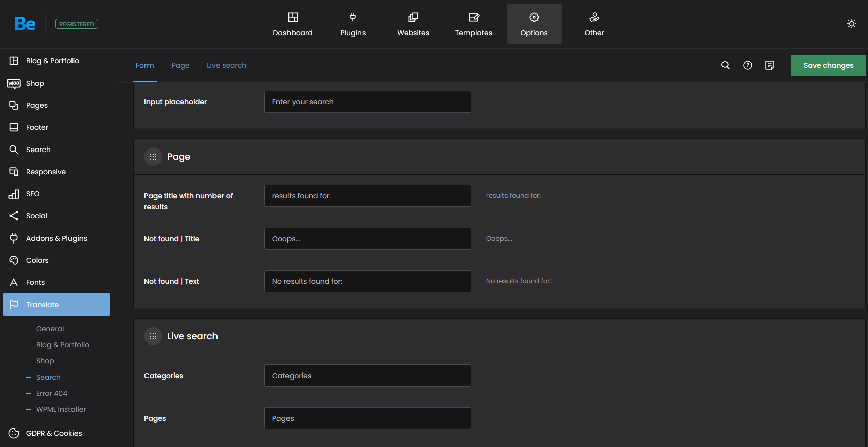868x447 pixels.
Task: Open the Shop Woo sidebar section
Action: [56, 83]
